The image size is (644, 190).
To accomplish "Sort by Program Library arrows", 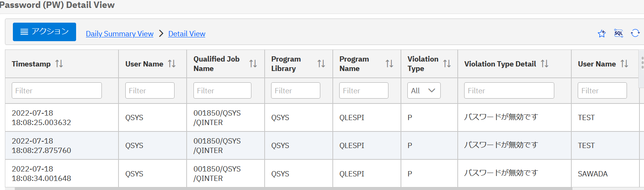I will coord(321,63).
